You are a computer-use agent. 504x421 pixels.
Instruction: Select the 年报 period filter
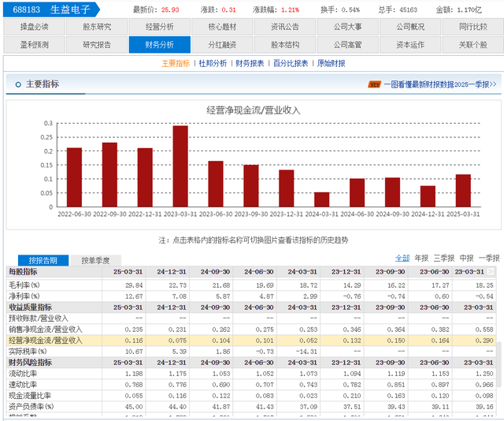click(x=421, y=258)
